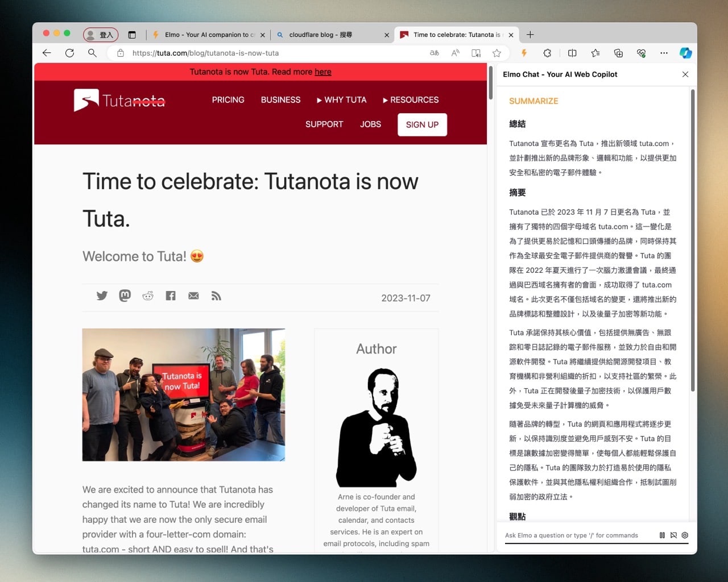Viewport: 728px width, 582px height.
Task: Open the browser search icon
Action: coord(92,53)
